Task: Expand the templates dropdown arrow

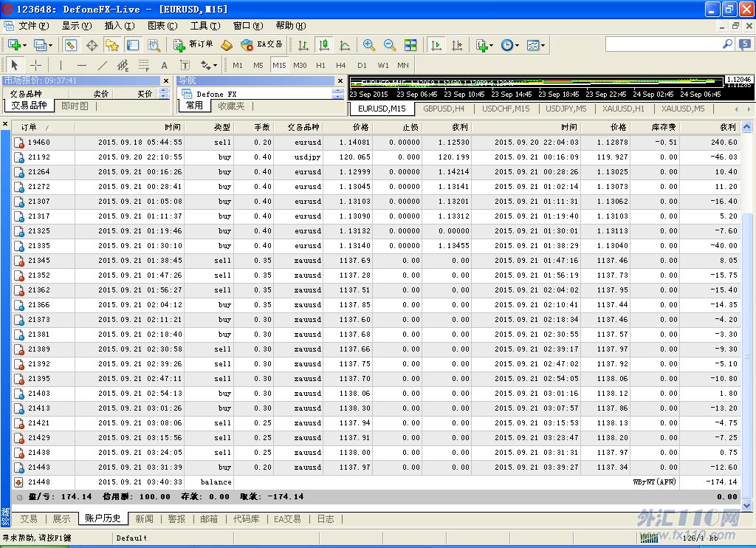Action: click(x=543, y=45)
